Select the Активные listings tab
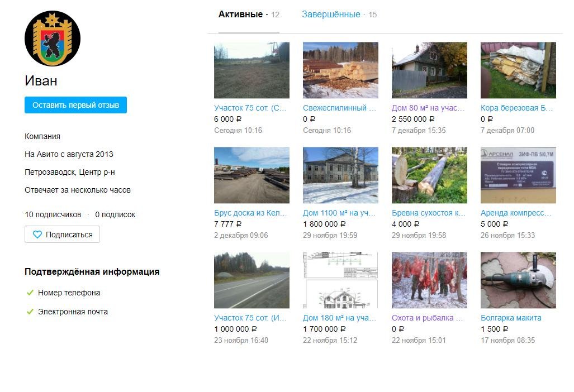 click(240, 15)
